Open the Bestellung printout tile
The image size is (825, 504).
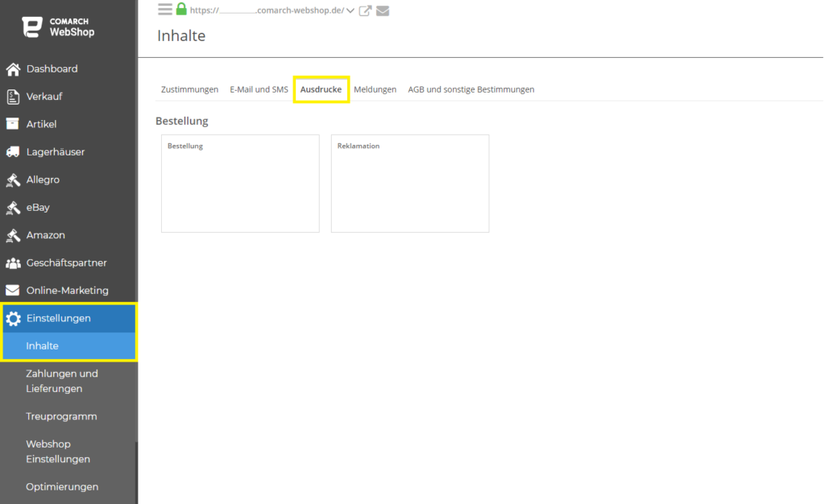pos(240,184)
